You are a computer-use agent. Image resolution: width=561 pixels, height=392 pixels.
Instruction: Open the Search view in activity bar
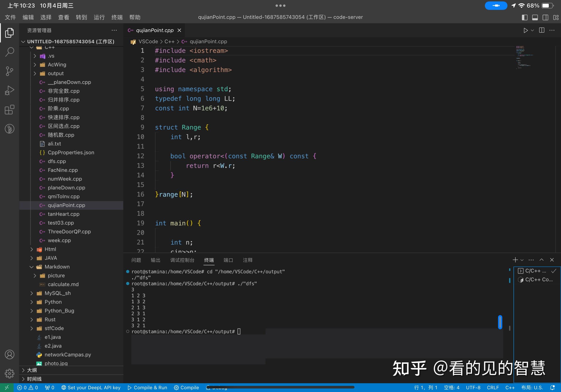(10, 52)
